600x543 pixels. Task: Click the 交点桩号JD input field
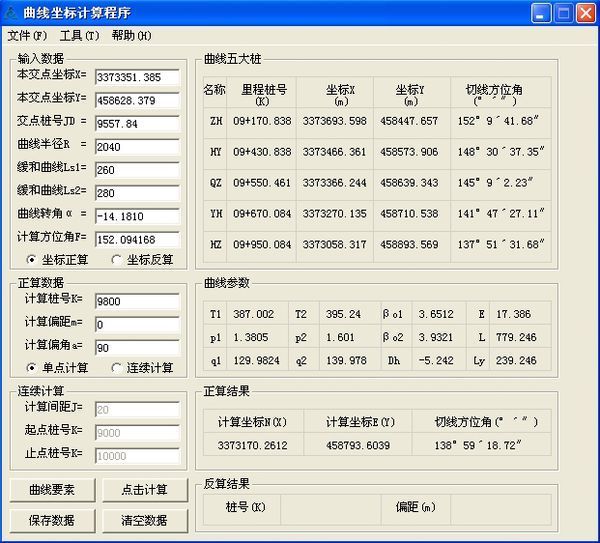point(137,124)
